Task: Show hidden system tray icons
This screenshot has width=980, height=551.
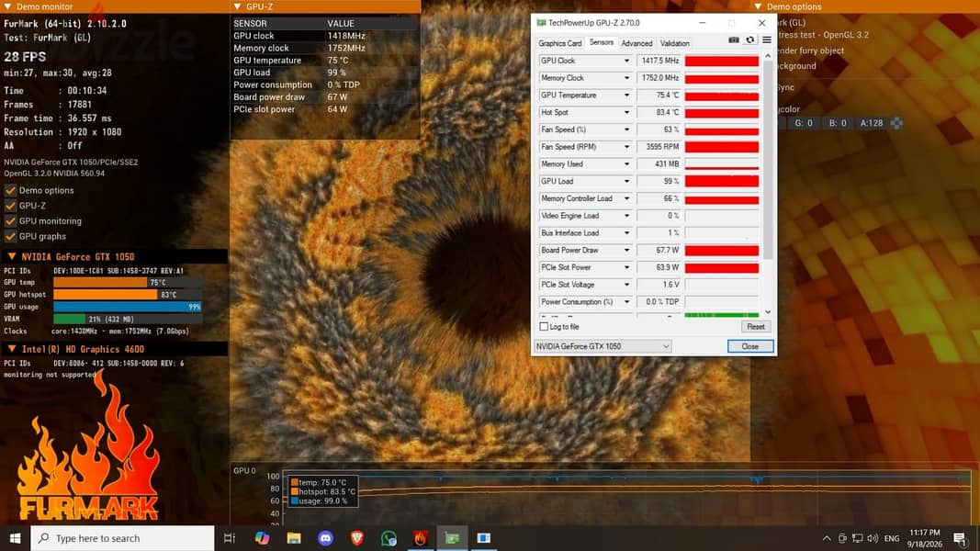Action: (827, 538)
